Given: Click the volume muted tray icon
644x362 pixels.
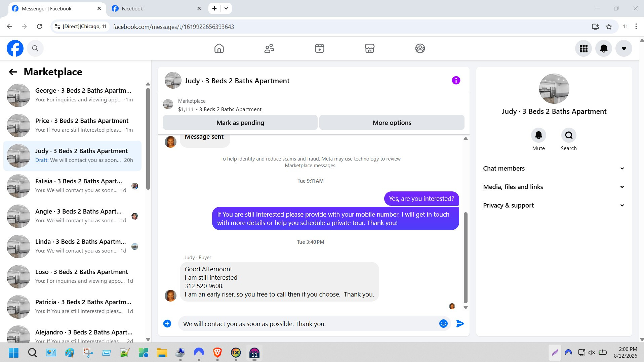Looking at the screenshot, I should point(592,353).
